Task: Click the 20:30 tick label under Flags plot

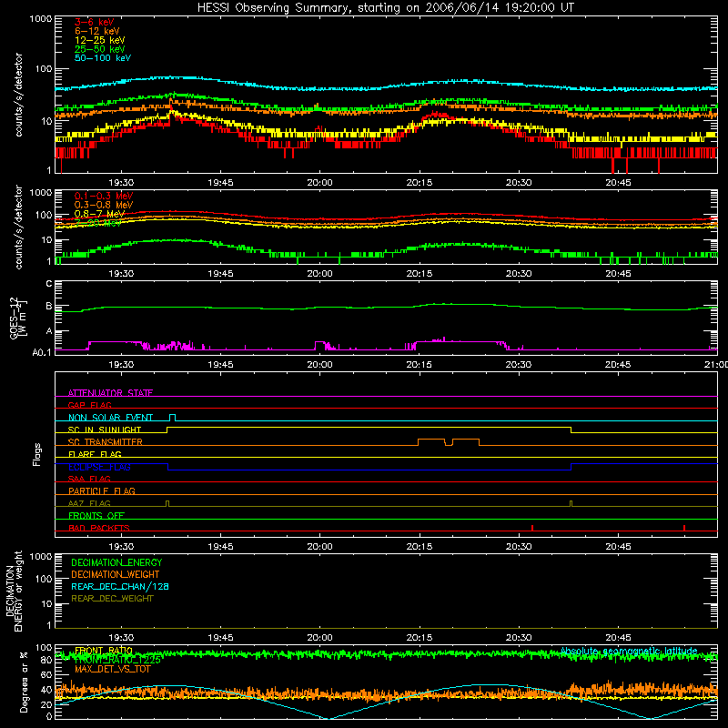Action: (519, 547)
